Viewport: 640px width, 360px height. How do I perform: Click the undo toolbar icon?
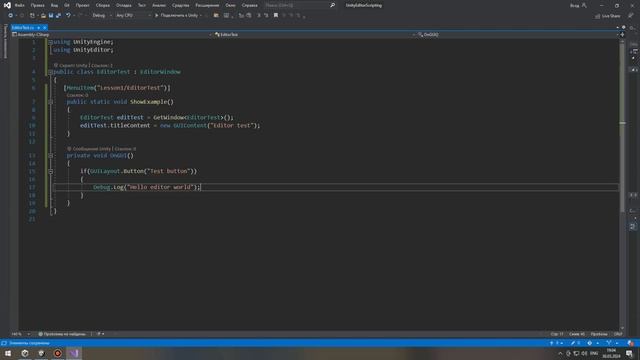[x=68, y=16]
